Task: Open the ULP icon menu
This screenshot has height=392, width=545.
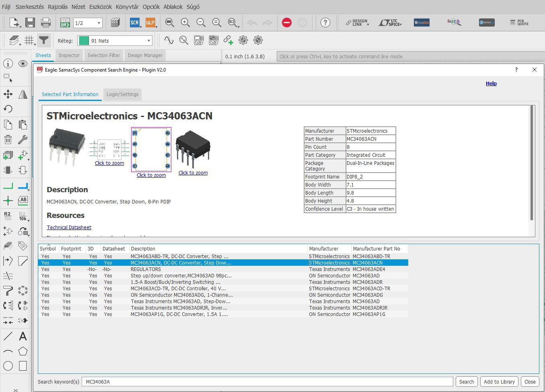Action: (x=150, y=23)
